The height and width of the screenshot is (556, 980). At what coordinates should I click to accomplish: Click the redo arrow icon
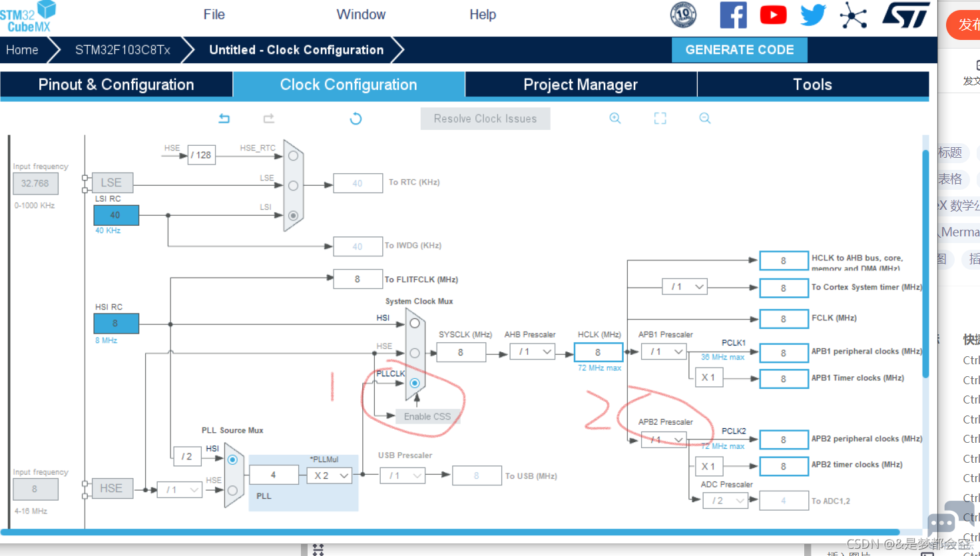pos(269,119)
